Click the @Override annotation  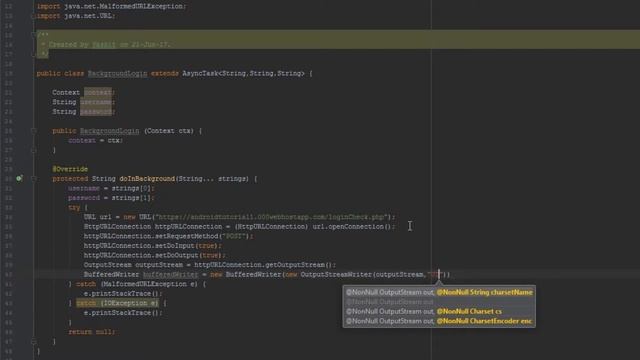pos(70,169)
